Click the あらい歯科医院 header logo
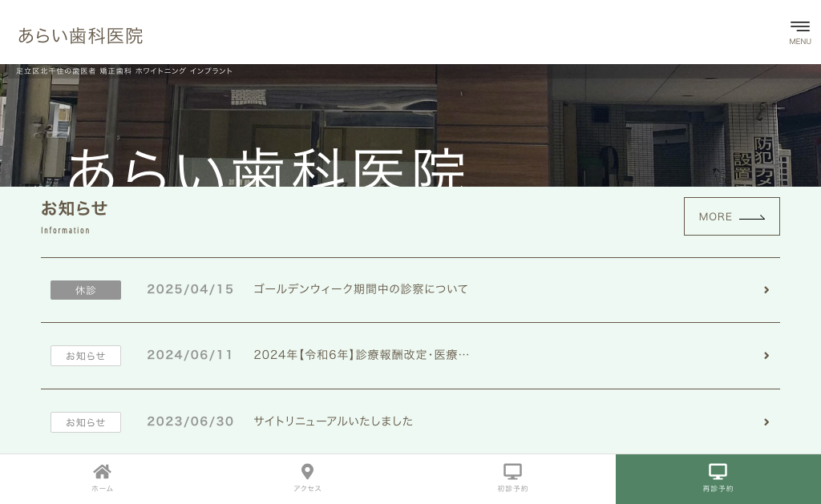 80,35
